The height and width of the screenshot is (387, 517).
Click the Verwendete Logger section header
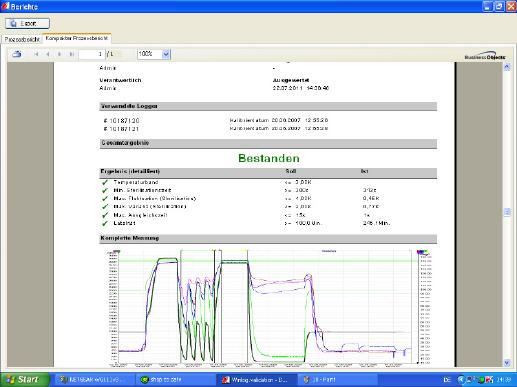268,106
